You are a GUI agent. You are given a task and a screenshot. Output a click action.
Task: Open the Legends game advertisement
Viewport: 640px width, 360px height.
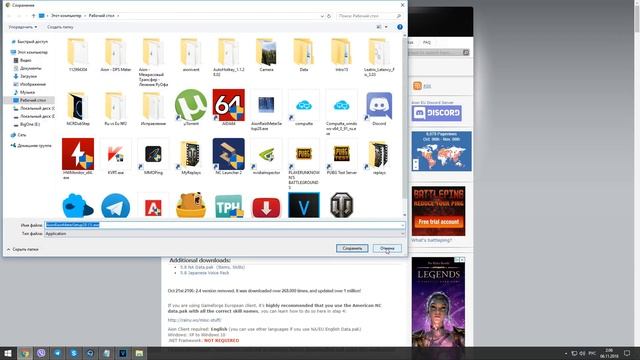pos(438,302)
